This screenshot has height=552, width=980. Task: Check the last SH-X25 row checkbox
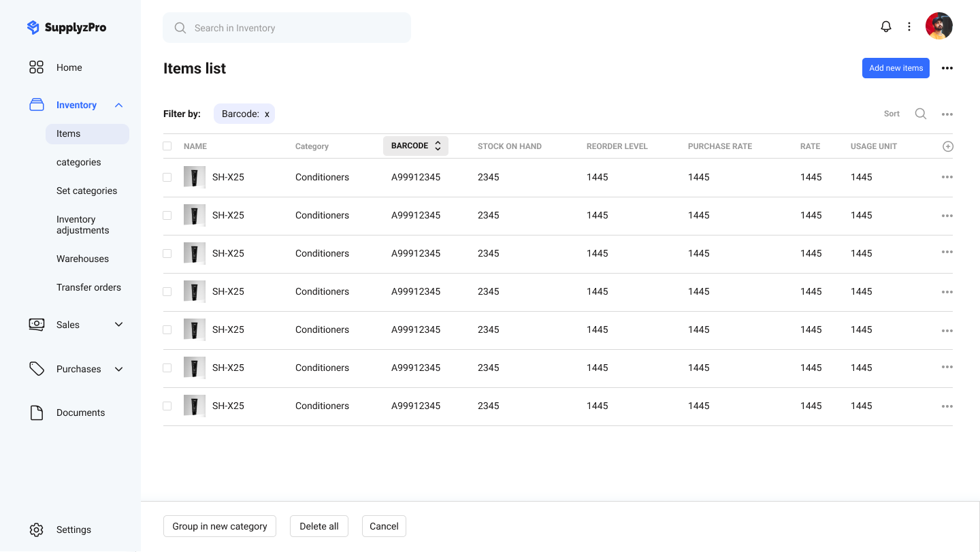coord(167,406)
